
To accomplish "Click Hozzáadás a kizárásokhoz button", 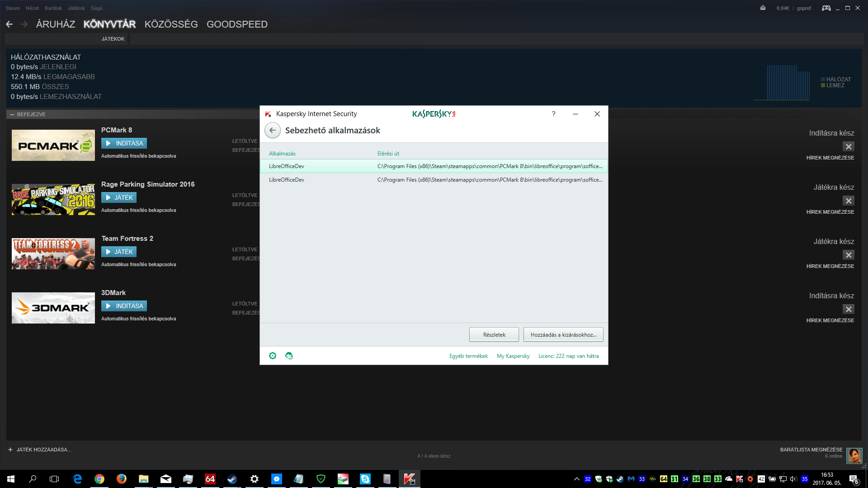I will point(563,335).
